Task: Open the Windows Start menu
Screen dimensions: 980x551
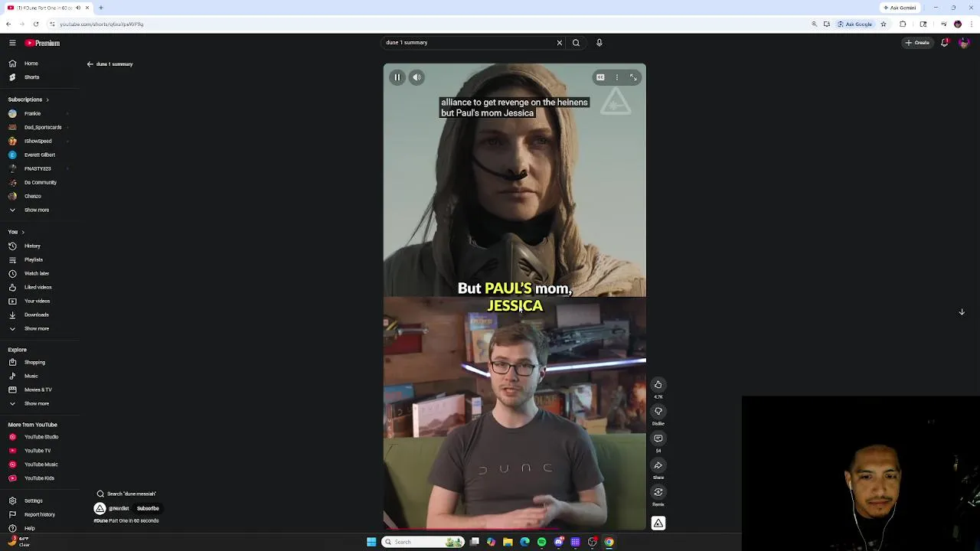Action: tap(371, 542)
